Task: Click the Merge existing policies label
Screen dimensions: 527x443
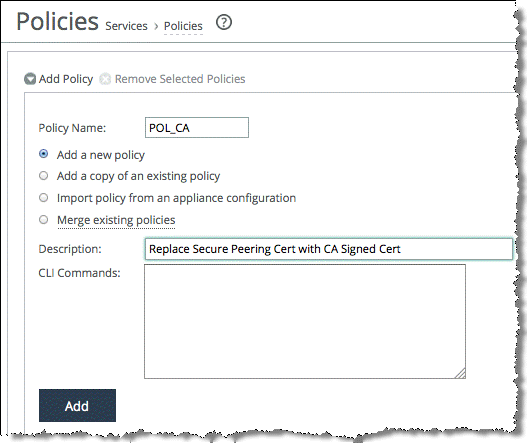Action: point(116,220)
